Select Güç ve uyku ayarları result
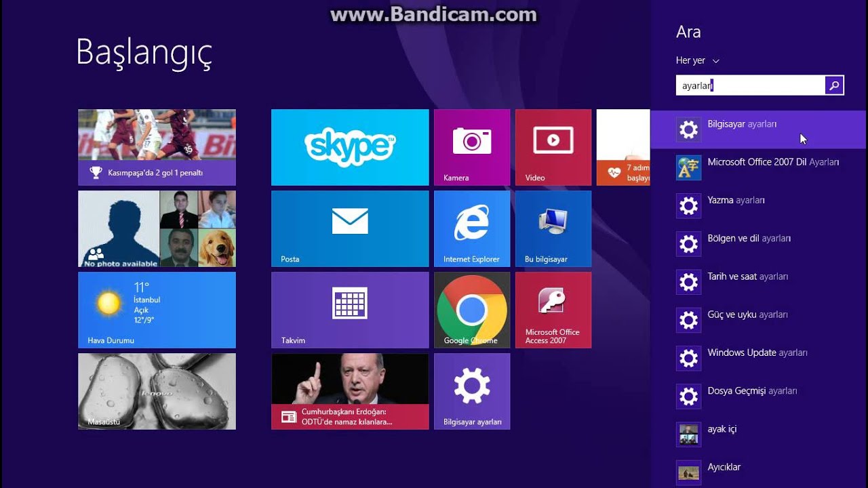This screenshot has height=488, width=868. [759, 320]
